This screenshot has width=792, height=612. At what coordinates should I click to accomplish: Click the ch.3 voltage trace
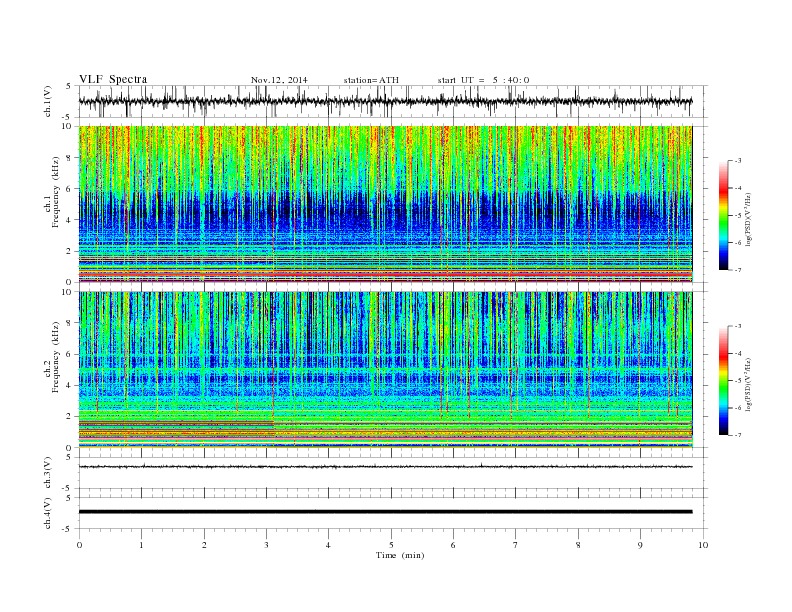(385, 467)
